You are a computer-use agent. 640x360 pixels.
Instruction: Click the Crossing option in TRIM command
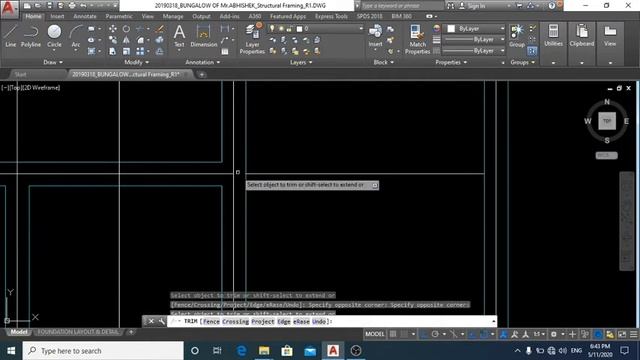(236, 322)
